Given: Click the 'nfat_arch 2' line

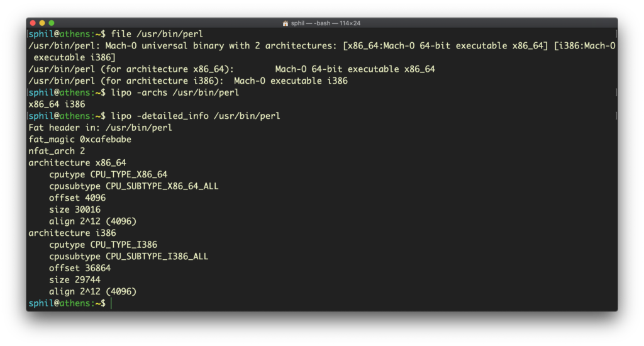Looking at the screenshot, I should click(x=57, y=151).
